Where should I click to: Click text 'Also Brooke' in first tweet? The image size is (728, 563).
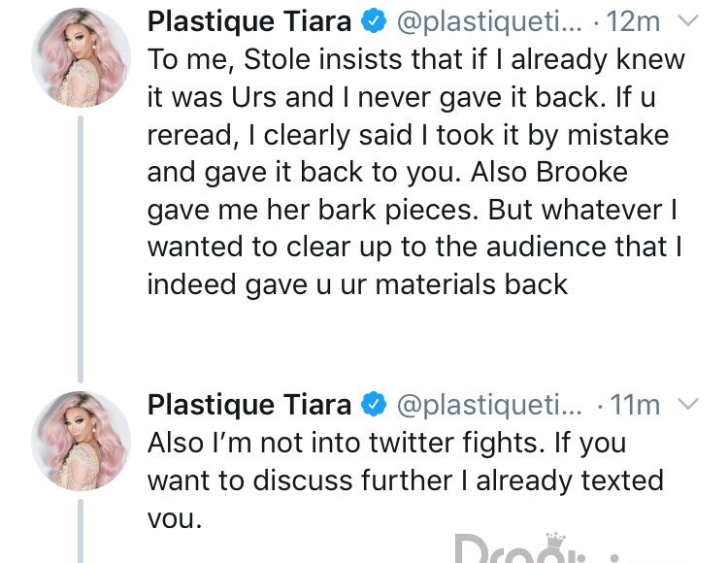pyautogui.click(x=549, y=172)
